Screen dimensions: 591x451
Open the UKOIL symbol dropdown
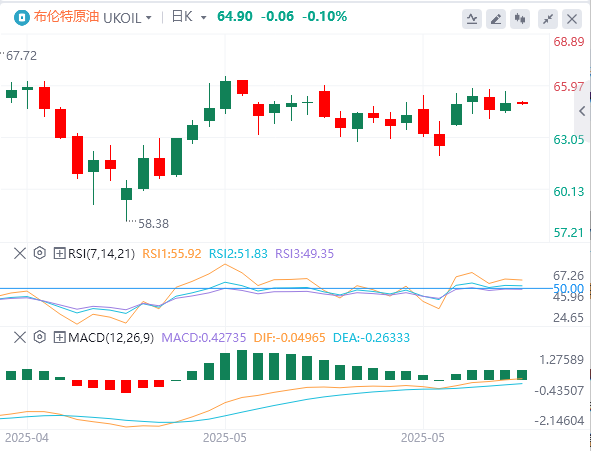click(127, 18)
